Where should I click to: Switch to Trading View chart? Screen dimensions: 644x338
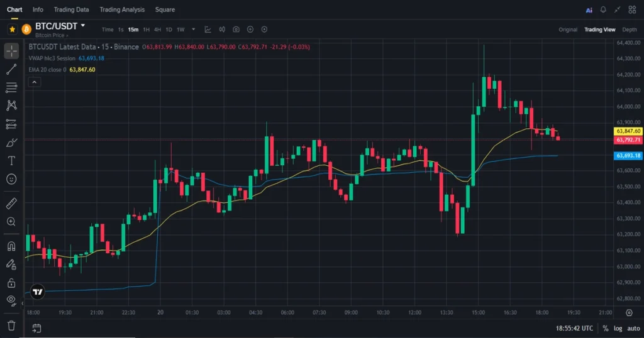[599, 30]
